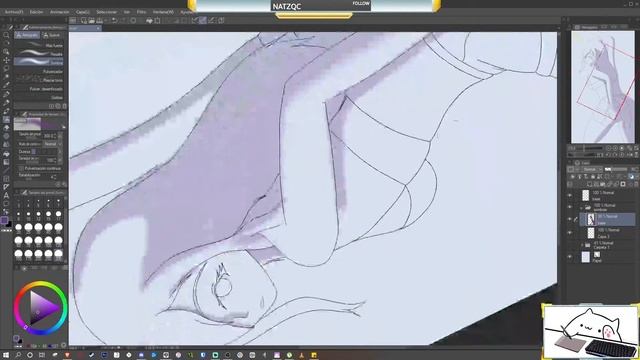Choose the Rociar tono sub tool
The image size is (640, 360).
pyautogui.click(x=39, y=80)
